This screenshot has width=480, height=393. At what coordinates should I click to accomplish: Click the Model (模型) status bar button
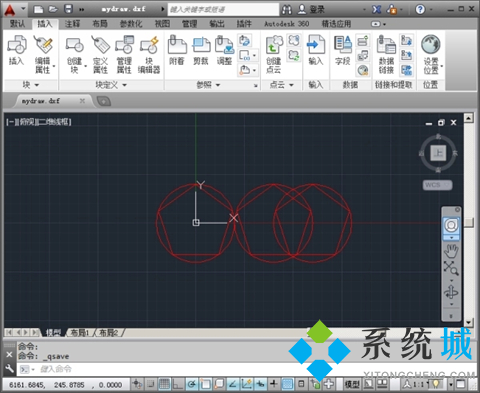(352, 384)
